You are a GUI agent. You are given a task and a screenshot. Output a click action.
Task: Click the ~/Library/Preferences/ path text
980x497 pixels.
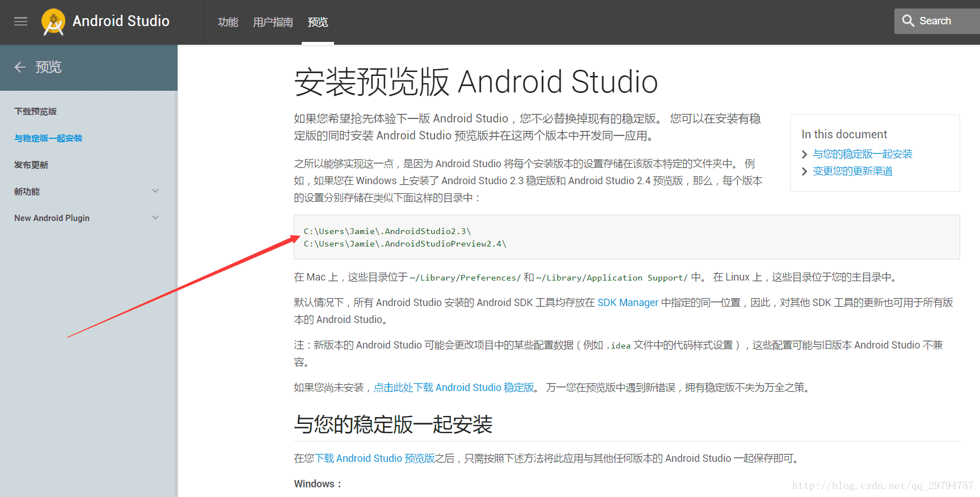[x=465, y=278]
